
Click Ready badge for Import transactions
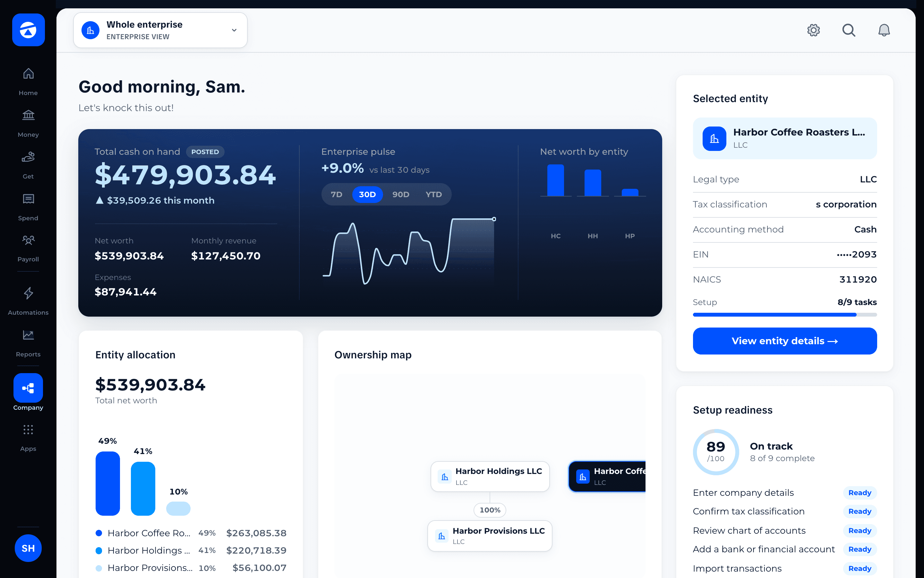[860, 568]
